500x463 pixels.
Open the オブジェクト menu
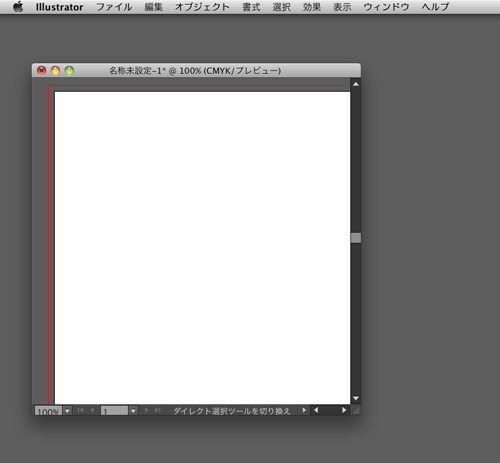202,7
